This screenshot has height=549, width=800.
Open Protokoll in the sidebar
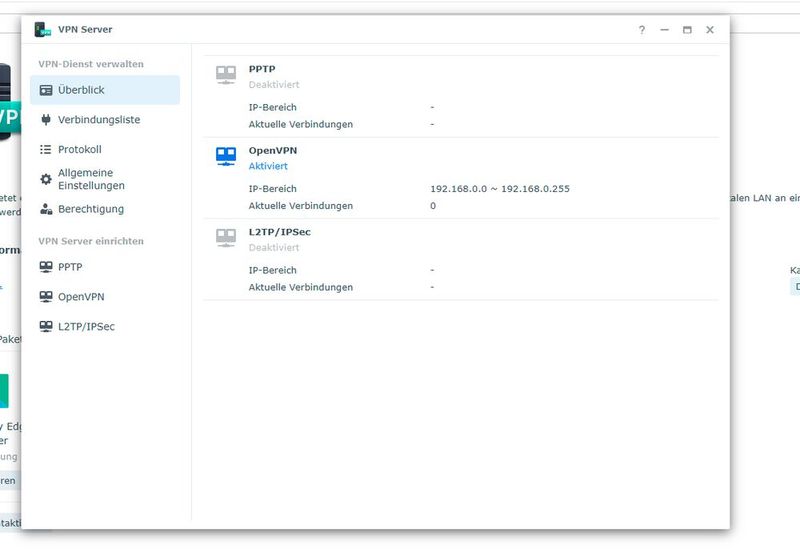pos(105,149)
